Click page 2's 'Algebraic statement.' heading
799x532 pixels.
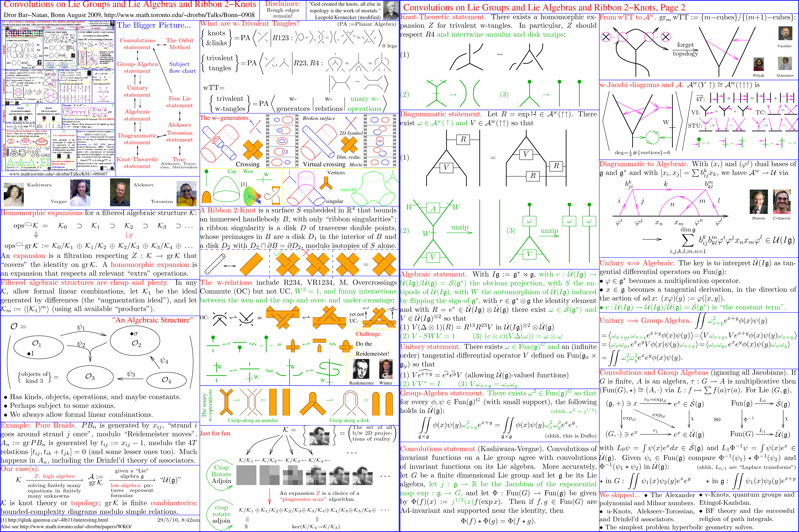(x=434, y=274)
